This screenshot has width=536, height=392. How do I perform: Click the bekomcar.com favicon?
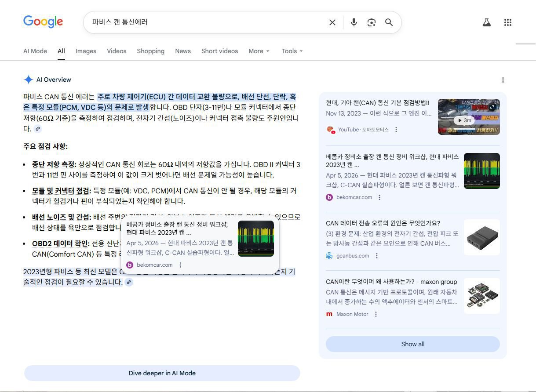point(329,197)
